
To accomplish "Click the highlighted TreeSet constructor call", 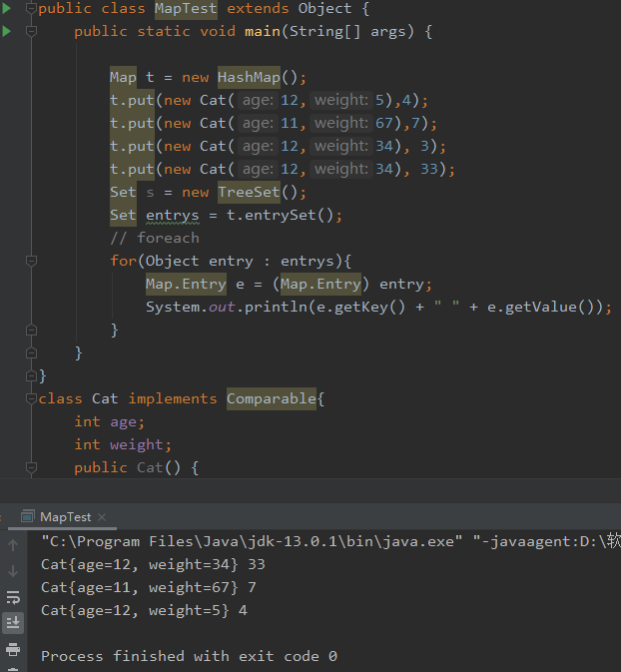I will pyautogui.click(x=249, y=192).
